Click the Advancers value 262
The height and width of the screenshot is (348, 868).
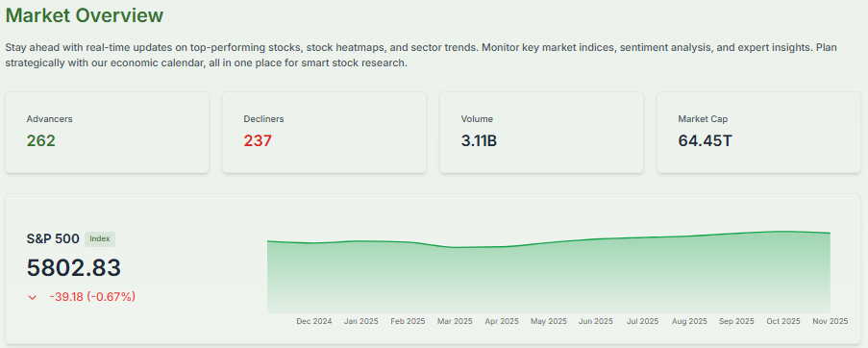coord(41,141)
